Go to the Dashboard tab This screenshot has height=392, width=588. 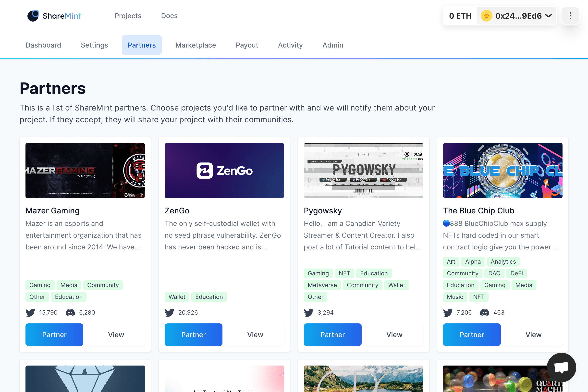[43, 45]
